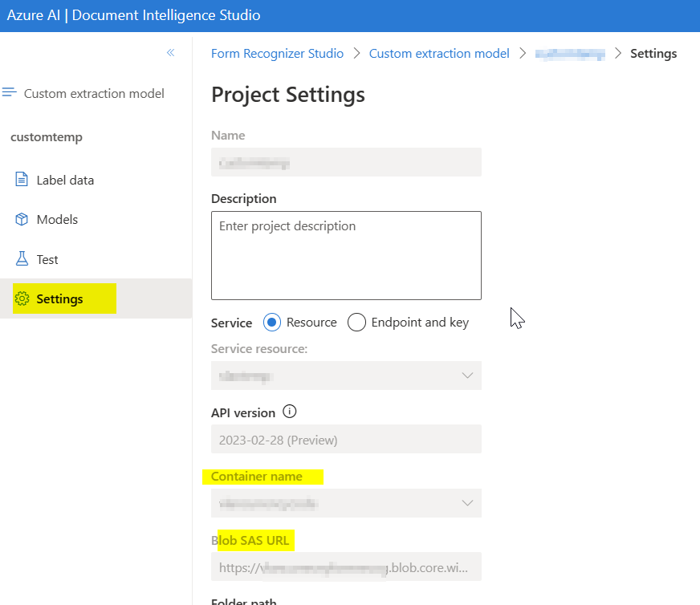Select the Resource service option
Screen dimensions: 700x605
(271, 322)
